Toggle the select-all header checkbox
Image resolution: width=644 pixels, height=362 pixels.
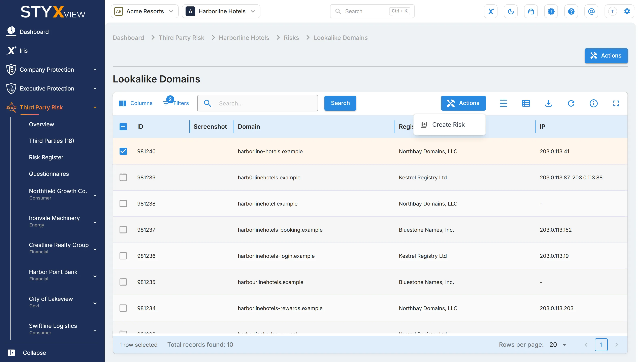123,127
